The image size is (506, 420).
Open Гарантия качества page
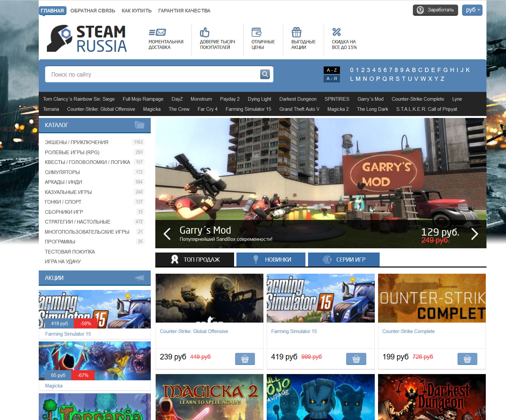(184, 11)
